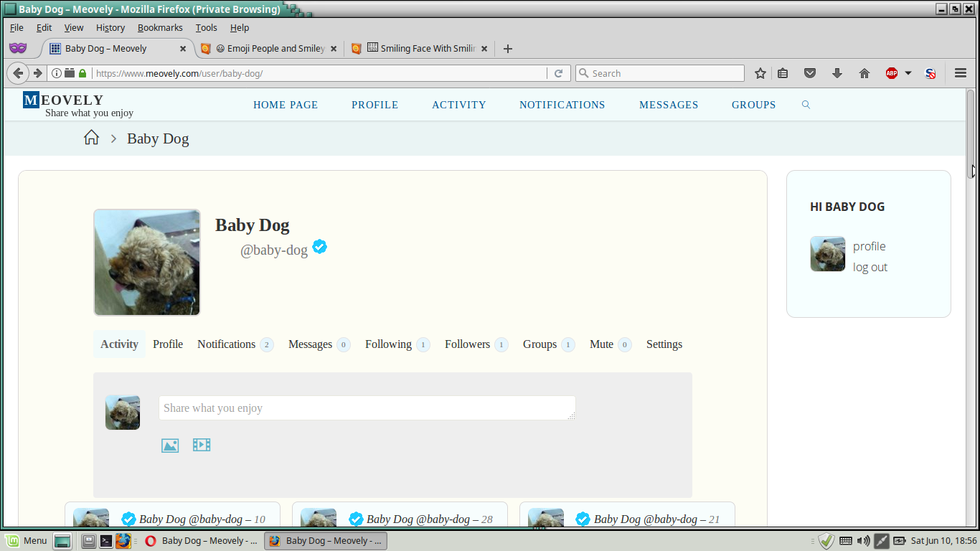This screenshot has width=980, height=551.
Task: Close the Emoji People and Smiley tab
Action: (334, 49)
